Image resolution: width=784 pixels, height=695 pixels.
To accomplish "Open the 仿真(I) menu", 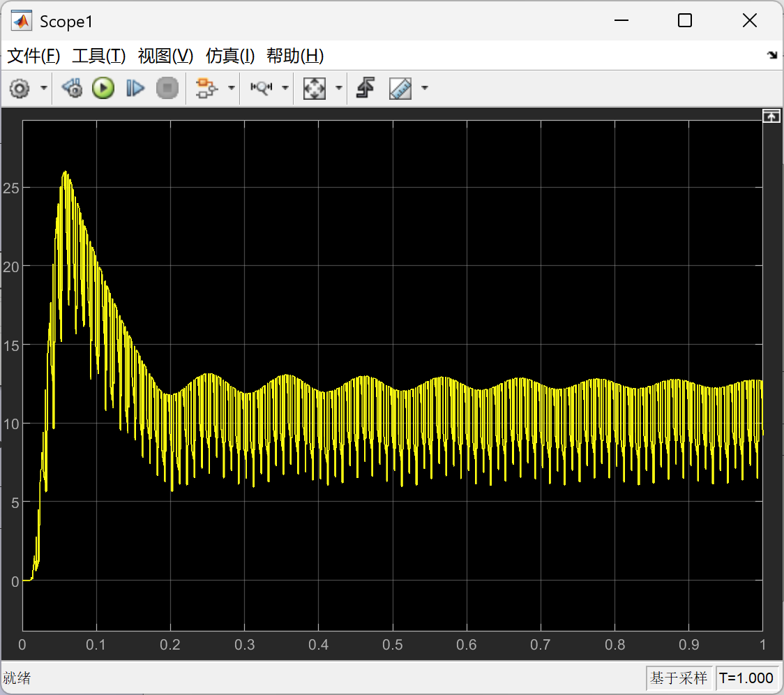I will (x=230, y=56).
